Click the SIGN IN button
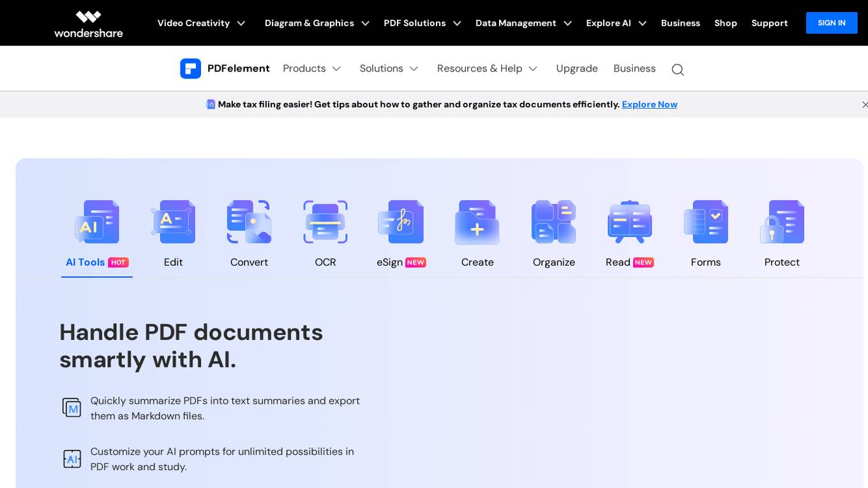This screenshot has width=868, height=488. 832,23
